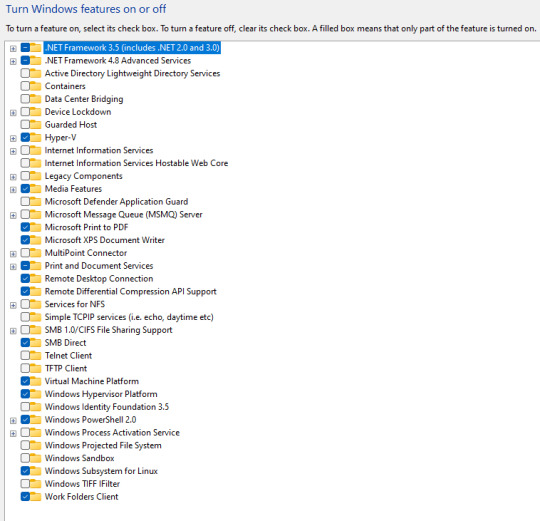Uncheck the Hyper-V checkbox
Viewport: 540px width, 521px height.
[x=25, y=137]
